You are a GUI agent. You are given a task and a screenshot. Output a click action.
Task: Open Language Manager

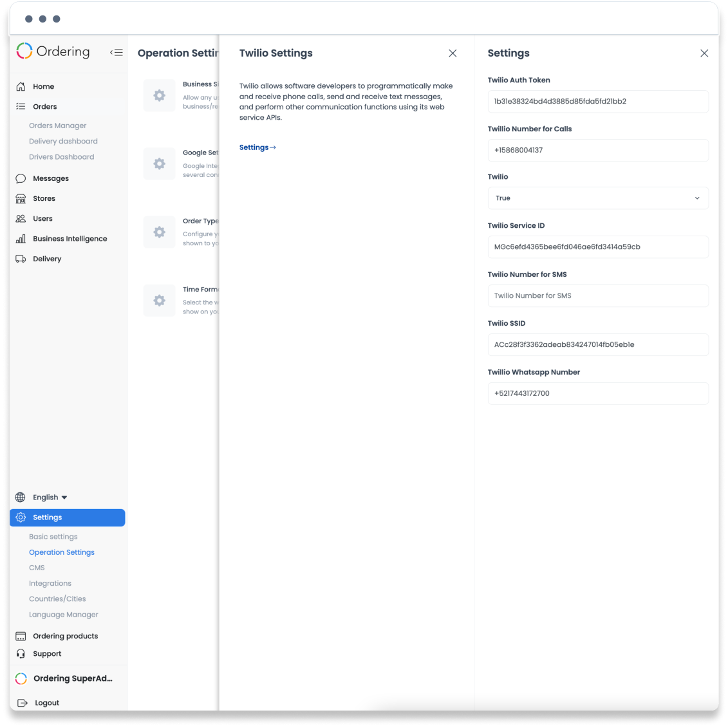[64, 615]
